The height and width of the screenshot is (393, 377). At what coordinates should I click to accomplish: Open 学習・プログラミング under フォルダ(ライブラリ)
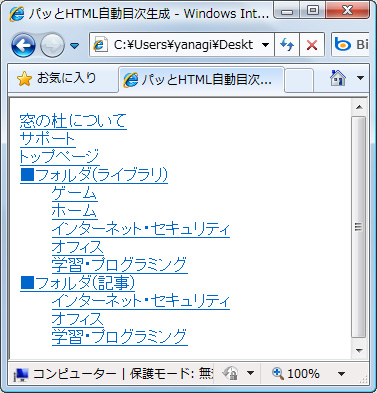tap(120, 265)
